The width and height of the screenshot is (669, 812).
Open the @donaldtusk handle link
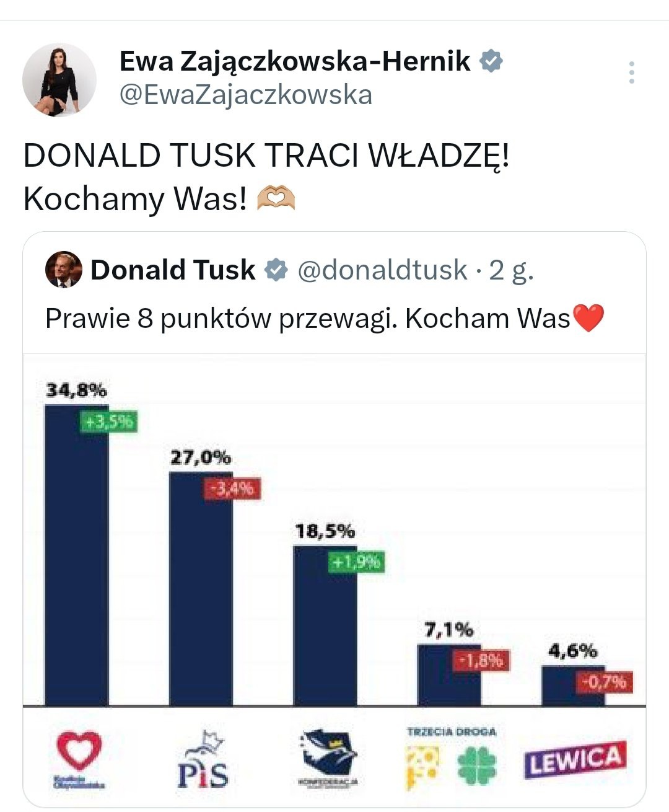pyautogui.click(x=382, y=270)
